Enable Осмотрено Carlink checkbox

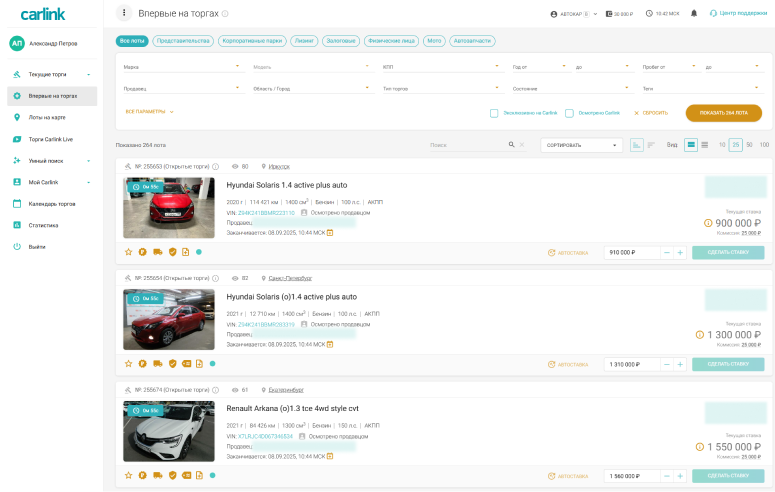click(x=569, y=113)
